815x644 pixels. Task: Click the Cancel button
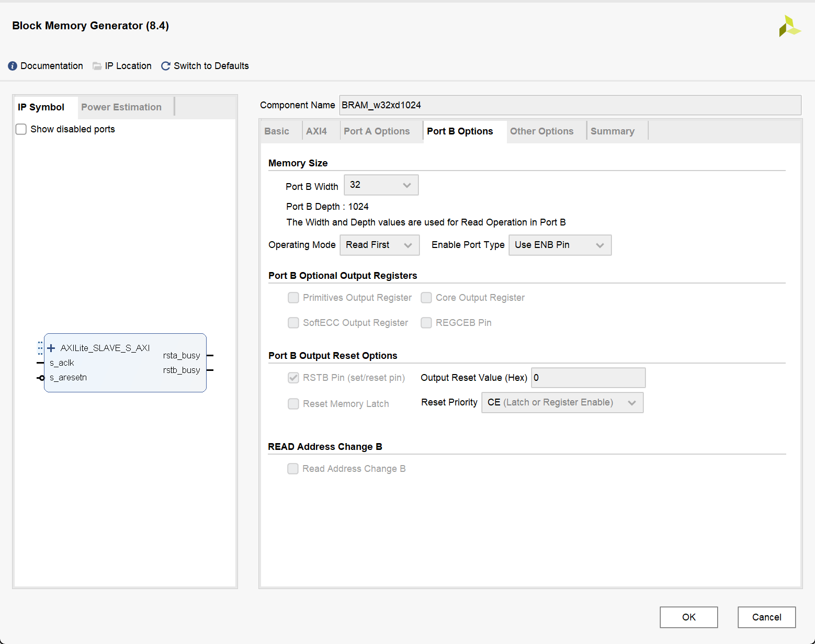pyautogui.click(x=767, y=617)
